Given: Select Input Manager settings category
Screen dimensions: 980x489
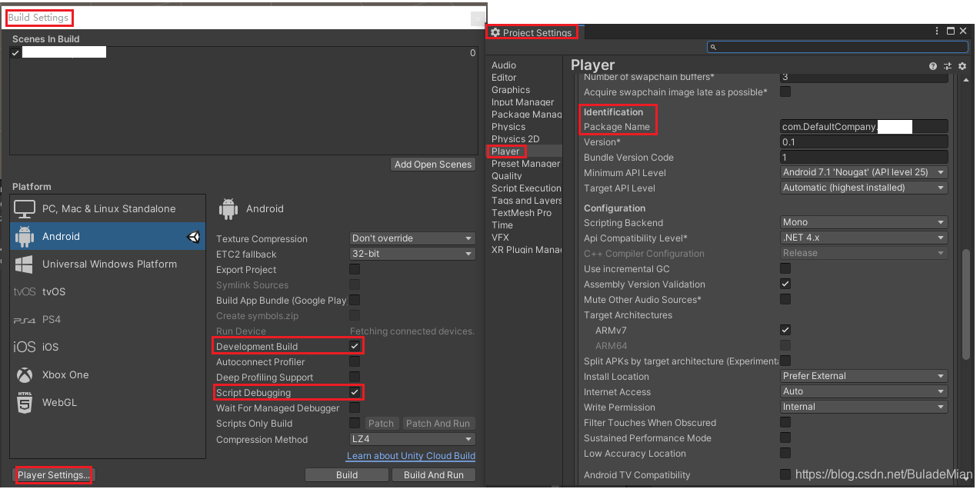Looking at the screenshot, I should point(523,102).
